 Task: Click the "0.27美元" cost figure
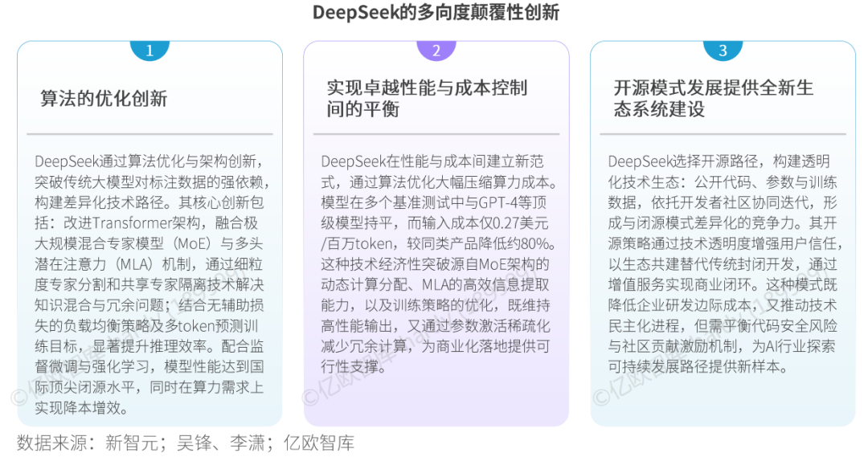coord(520,223)
